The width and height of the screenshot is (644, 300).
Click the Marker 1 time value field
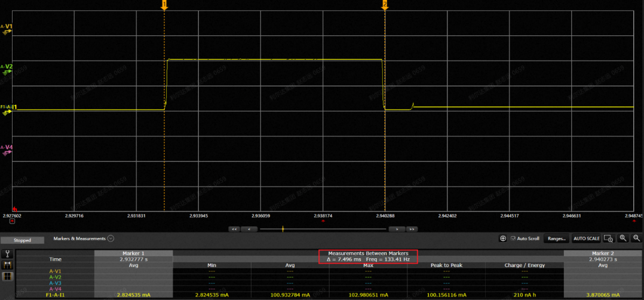tap(133, 259)
